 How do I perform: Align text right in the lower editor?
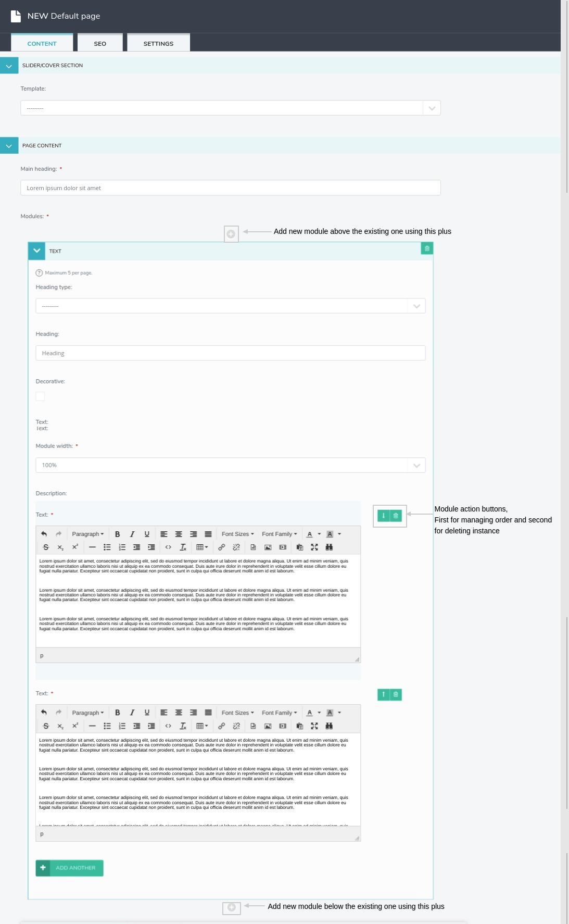193,713
